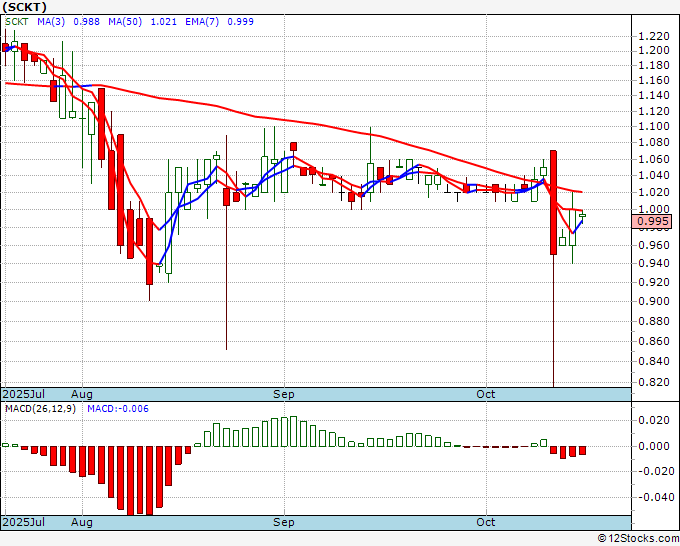Click the MA(50) indicator label
680x546 pixels.
tap(125, 22)
